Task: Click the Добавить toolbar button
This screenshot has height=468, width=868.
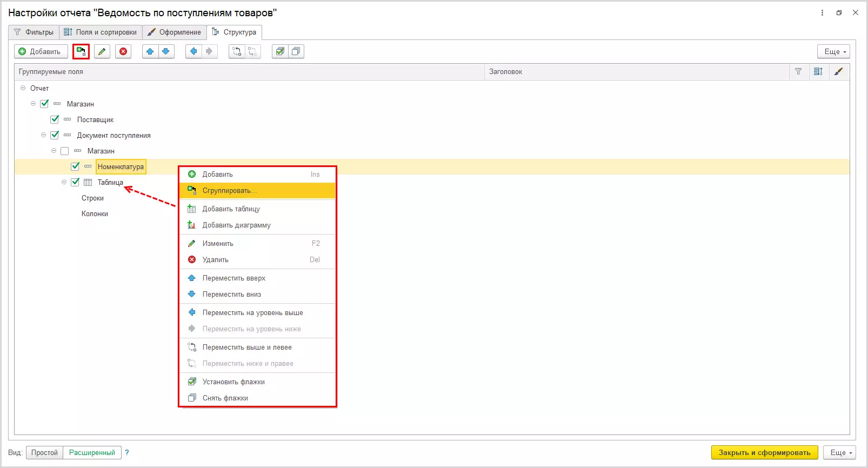Action: point(41,51)
